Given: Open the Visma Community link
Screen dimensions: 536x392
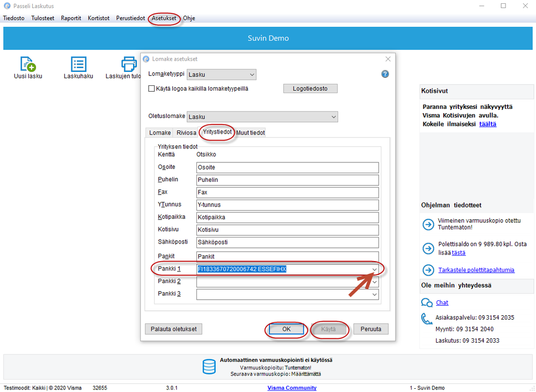Looking at the screenshot, I should pyautogui.click(x=292, y=388).
